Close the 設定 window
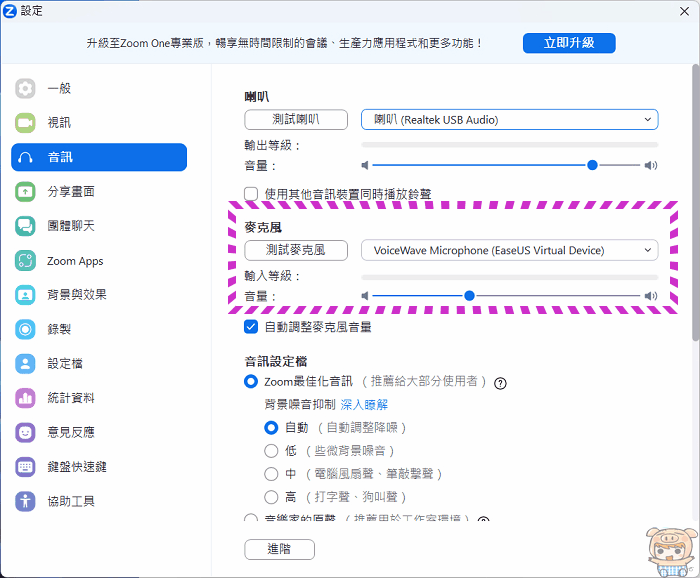The height and width of the screenshot is (578, 700). point(684,11)
